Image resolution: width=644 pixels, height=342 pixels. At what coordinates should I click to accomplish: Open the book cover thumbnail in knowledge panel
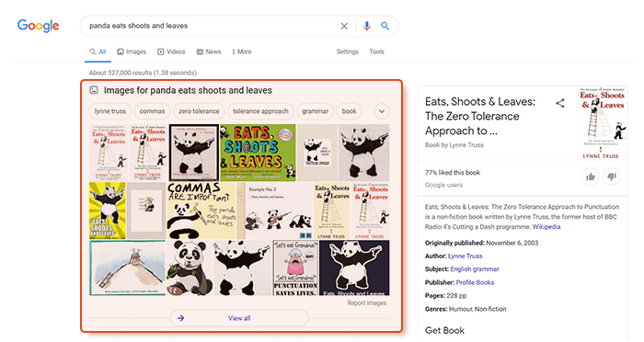(x=602, y=123)
